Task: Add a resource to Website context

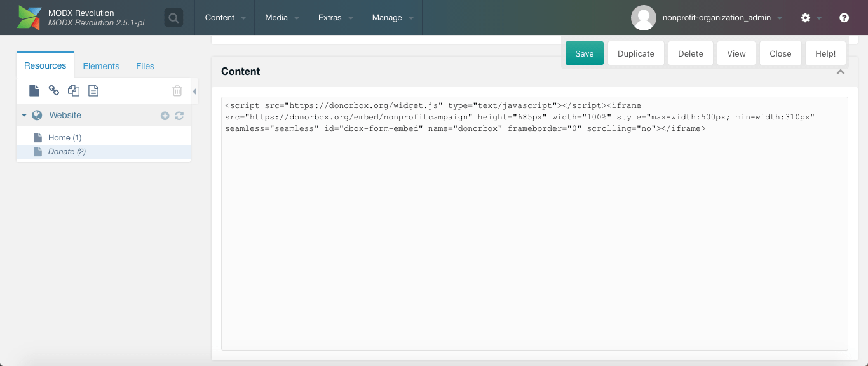Action: pyautogui.click(x=165, y=116)
